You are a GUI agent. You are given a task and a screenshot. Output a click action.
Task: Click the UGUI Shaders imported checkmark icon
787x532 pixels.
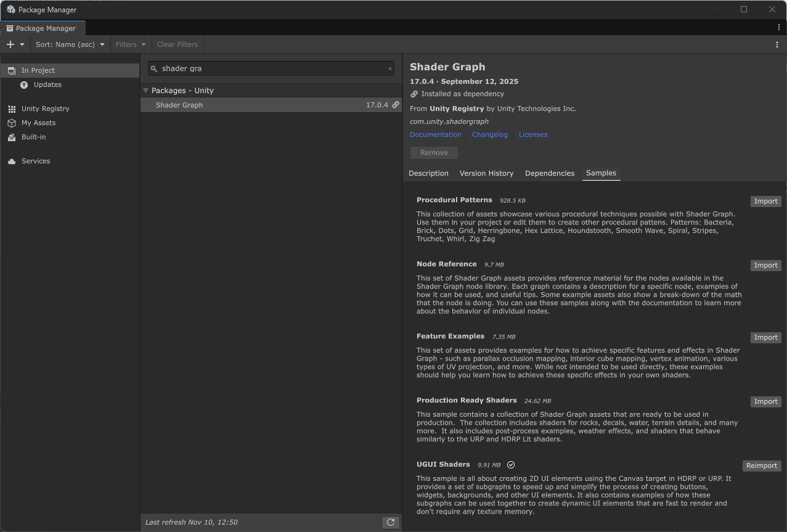[511, 465]
